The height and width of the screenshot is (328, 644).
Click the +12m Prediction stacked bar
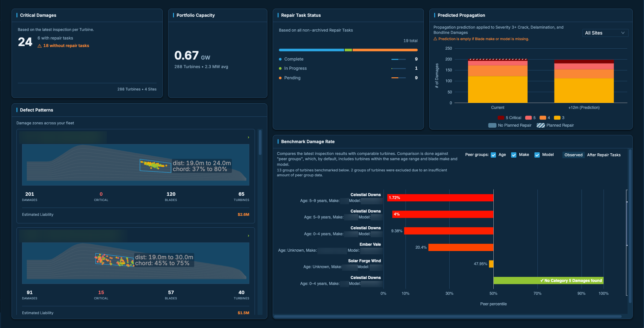click(584, 81)
